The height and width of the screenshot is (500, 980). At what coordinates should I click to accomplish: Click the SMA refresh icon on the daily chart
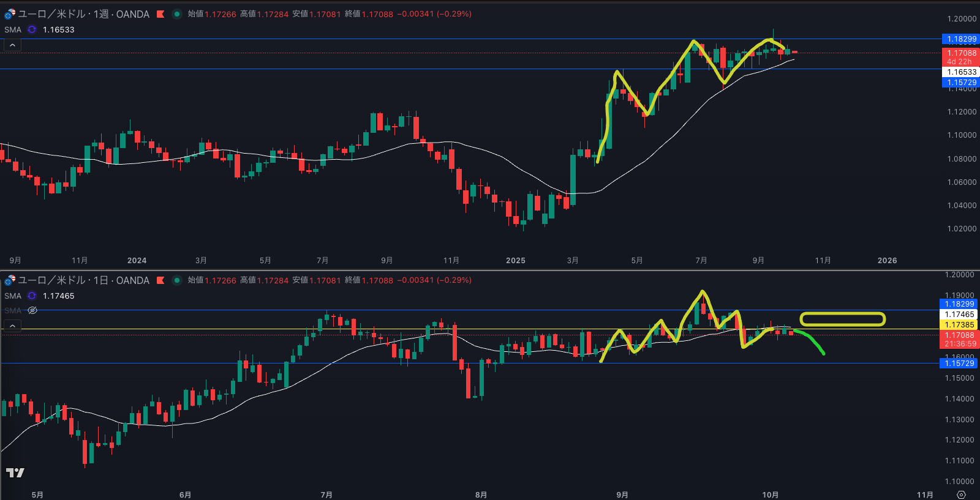coord(32,296)
